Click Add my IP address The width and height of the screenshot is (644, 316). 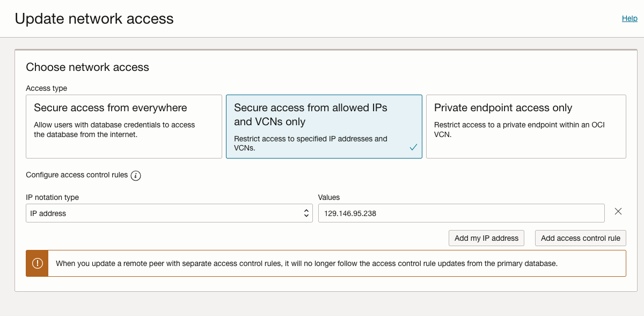click(486, 238)
